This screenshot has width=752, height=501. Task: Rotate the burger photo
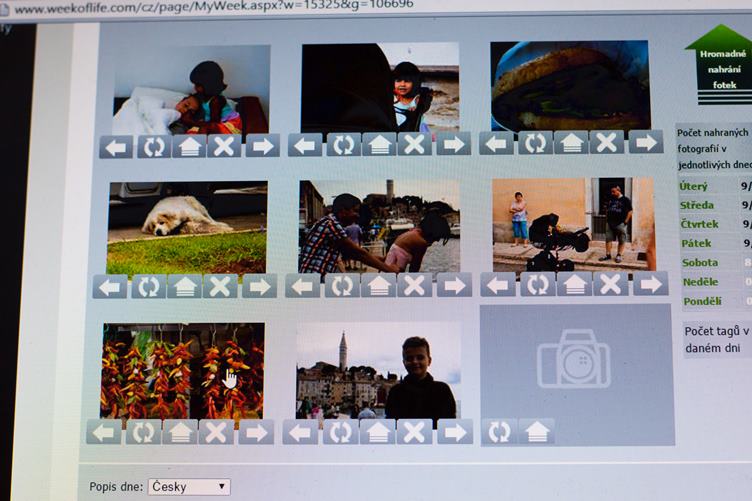coord(535,142)
